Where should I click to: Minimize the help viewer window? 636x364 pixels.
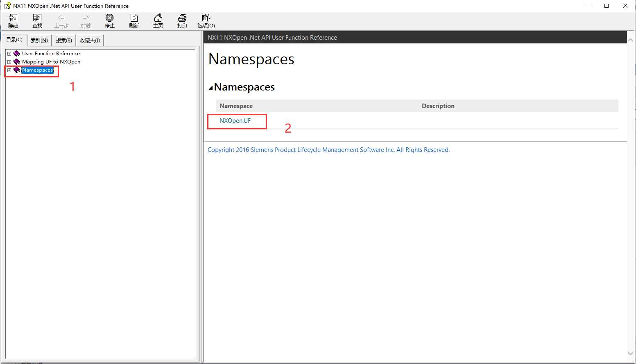(x=588, y=6)
